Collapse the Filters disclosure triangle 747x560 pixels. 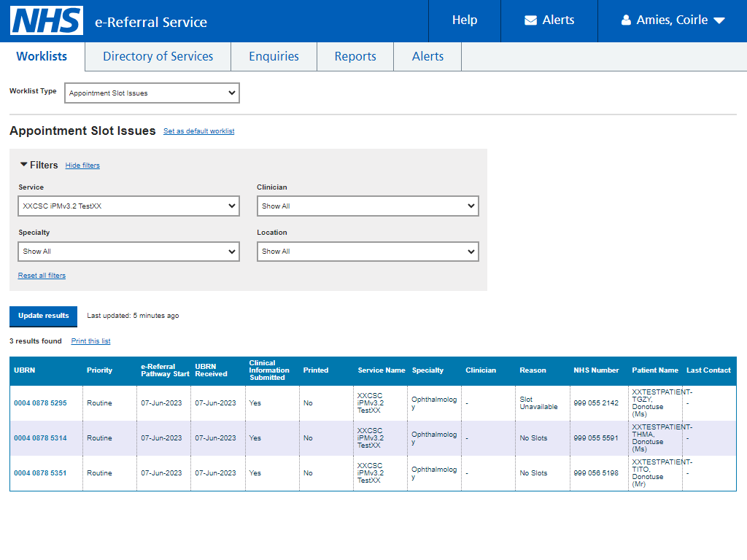pyautogui.click(x=23, y=164)
